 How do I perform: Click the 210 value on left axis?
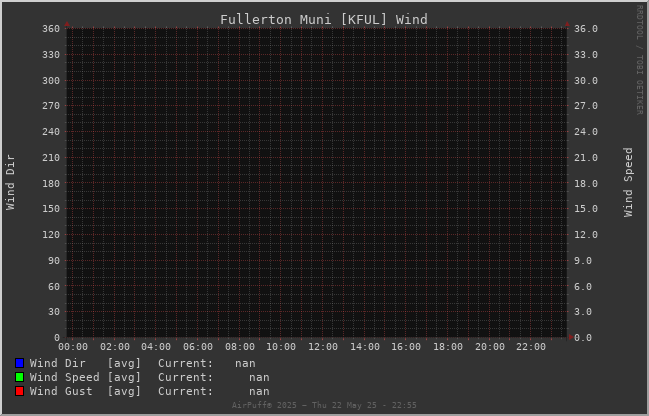(51, 158)
